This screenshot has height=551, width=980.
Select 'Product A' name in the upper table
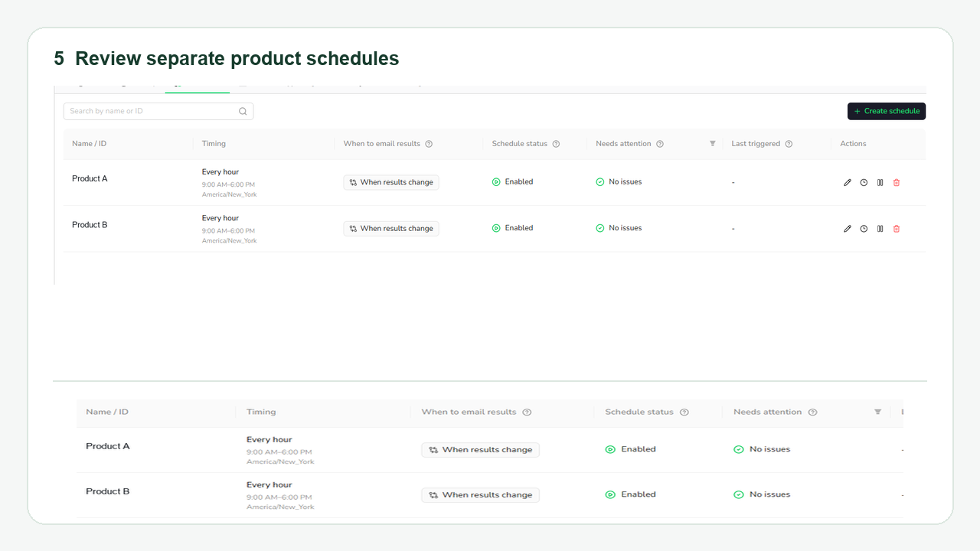pyautogui.click(x=90, y=178)
